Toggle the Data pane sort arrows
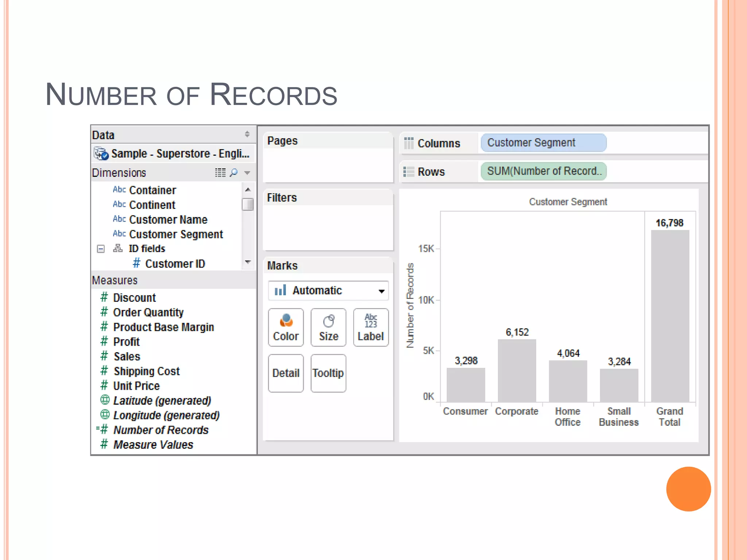This screenshot has height=560, width=747. click(247, 134)
